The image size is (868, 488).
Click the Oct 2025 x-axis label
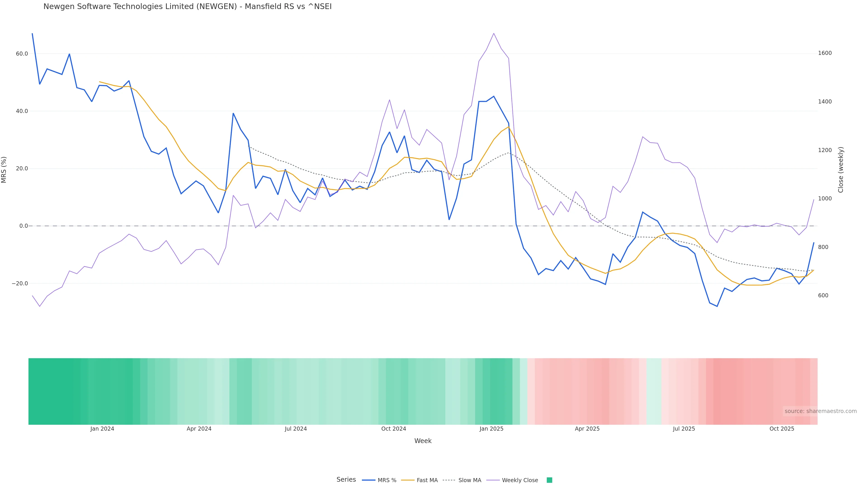(x=782, y=429)
